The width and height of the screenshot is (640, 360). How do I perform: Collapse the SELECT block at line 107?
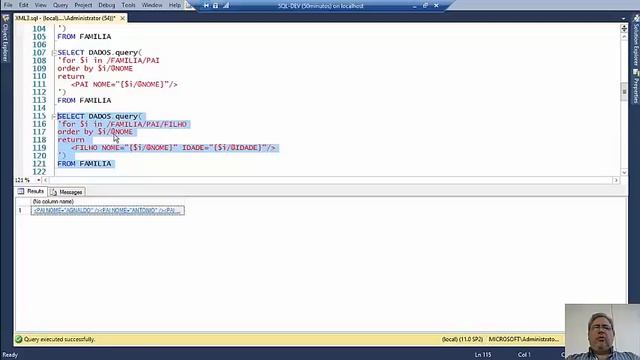tap(53, 53)
